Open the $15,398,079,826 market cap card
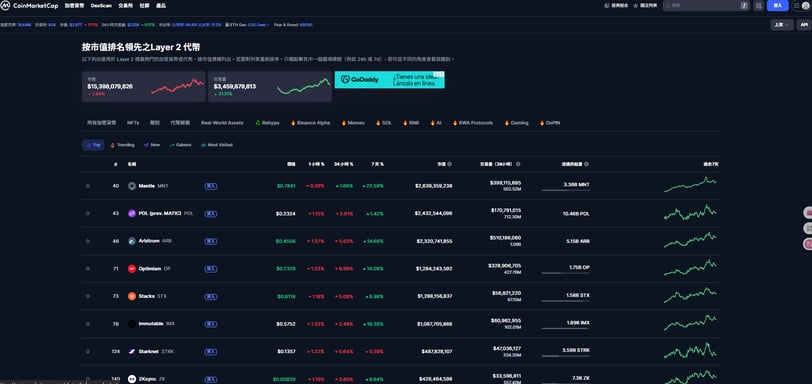This screenshot has height=384, width=812. pyautogui.click(x=143, y=86)
